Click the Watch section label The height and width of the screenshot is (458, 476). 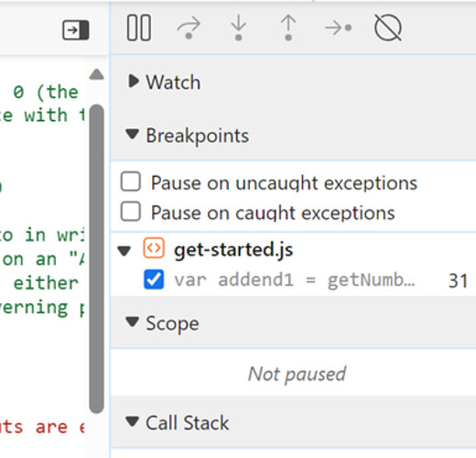pos(173,82)
